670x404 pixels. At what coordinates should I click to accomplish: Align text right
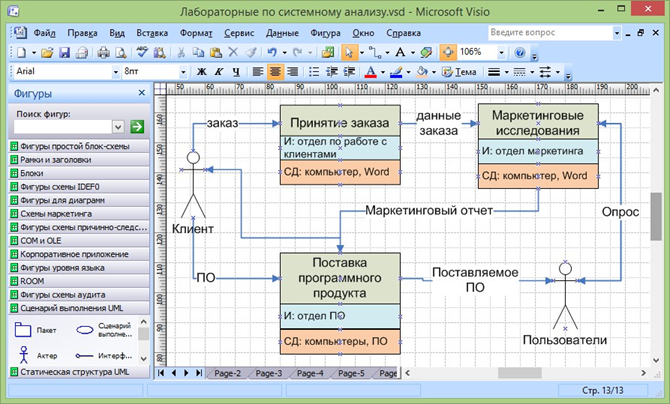293,72
